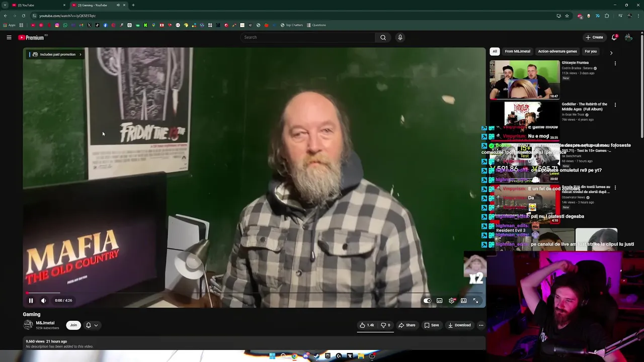Expand video description box
Image resolution: width=644 pixels, height=362 pixels.
point(254,344)
